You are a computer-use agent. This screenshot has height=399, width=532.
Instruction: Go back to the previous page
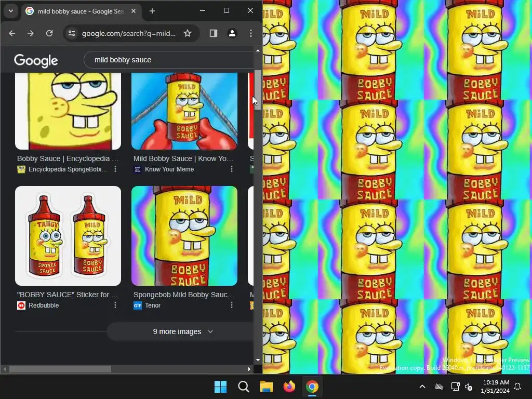[12, 33]
